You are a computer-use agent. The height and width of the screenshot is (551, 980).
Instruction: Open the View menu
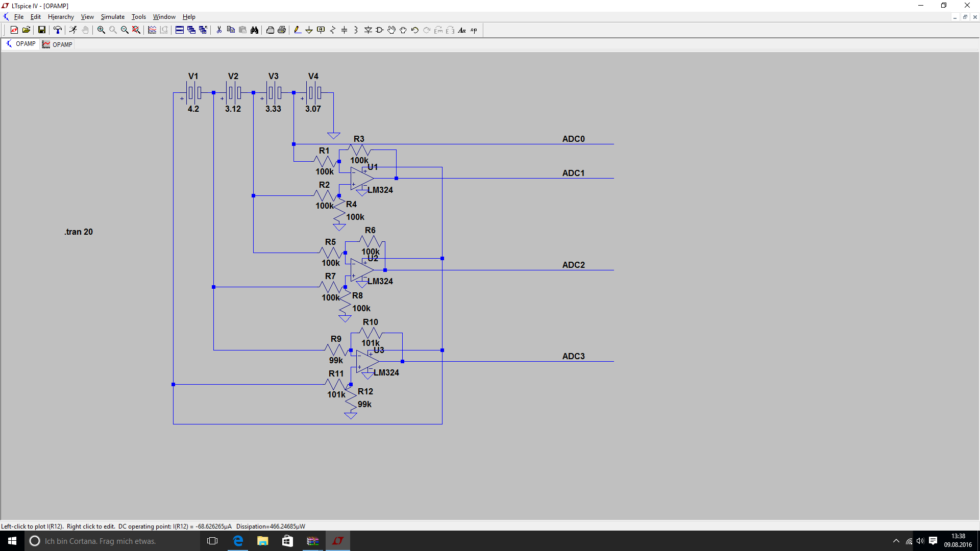[x=87, y=17]
